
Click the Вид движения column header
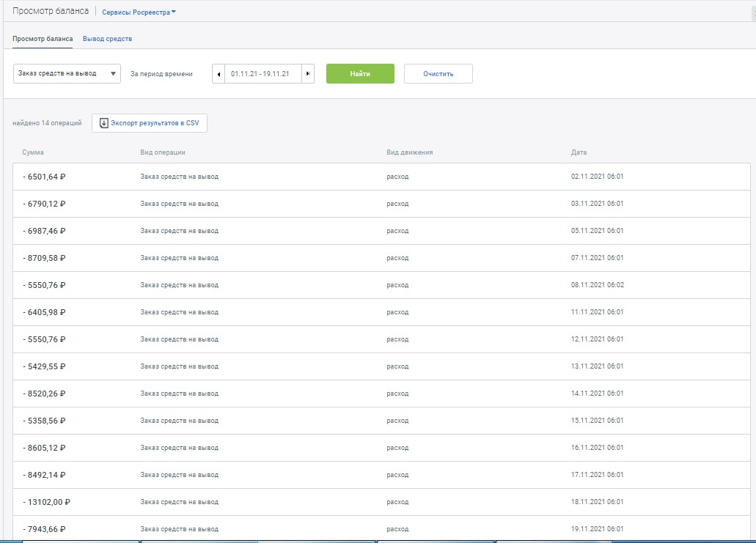(x=409, y=152)
